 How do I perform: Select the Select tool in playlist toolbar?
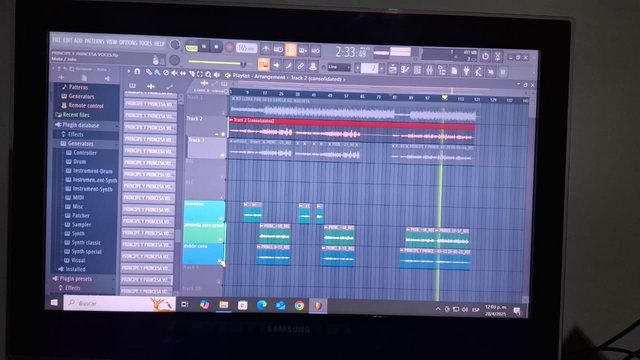(200, 74)
